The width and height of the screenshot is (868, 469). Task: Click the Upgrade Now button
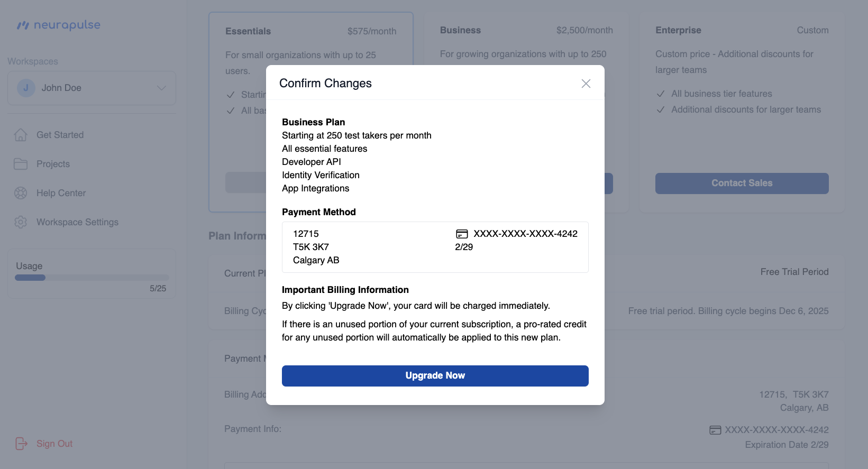[435, 375]
